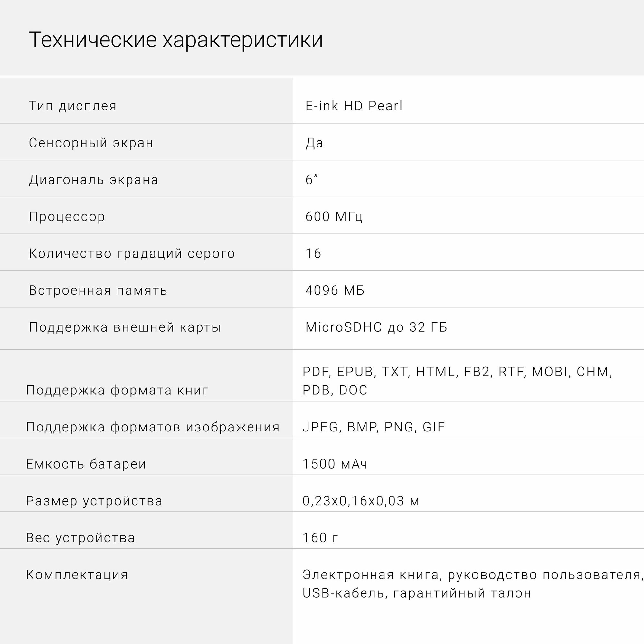Select the Тип дисплея row label
This screenshot has width=644, height=644.
click(x=73, y=106)
